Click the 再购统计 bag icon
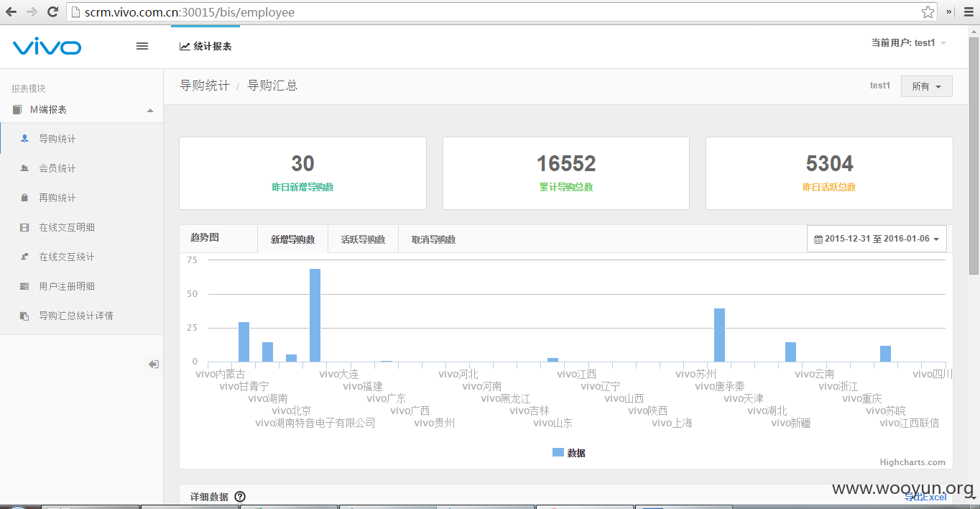This screenshot has width=980, height=509. tap(24, 198)
